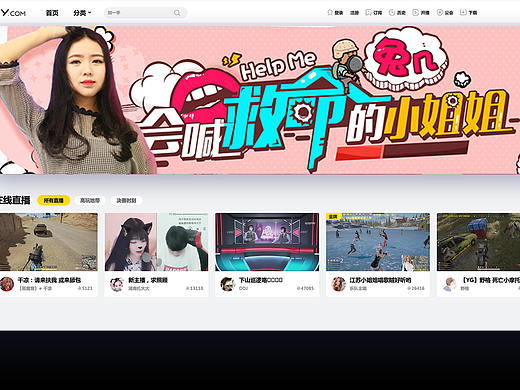Click the go-live play icon in header
The height and width of the screenshot is (390, 520).
415,12
